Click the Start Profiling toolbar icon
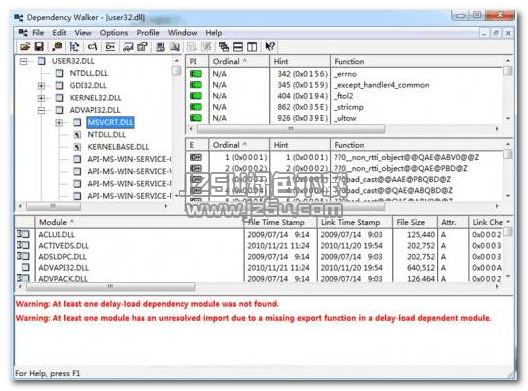Image resolution: width=528 pixels, height=391 pixels. (x=192, y=47)
